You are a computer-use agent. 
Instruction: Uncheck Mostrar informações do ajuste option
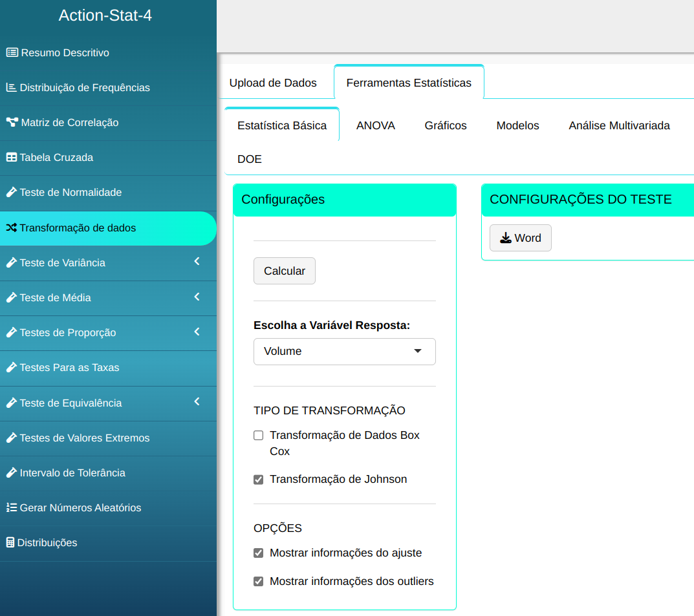259,553
